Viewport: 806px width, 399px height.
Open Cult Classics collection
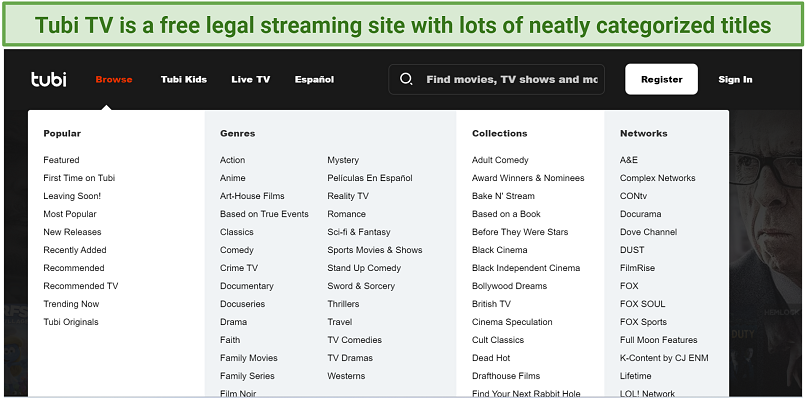coord(498,340)
